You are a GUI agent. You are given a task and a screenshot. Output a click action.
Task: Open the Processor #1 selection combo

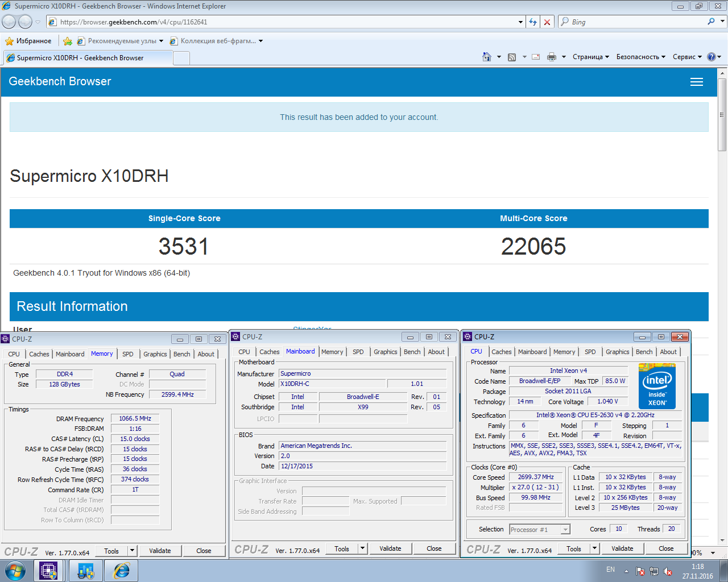coord(539,529)
